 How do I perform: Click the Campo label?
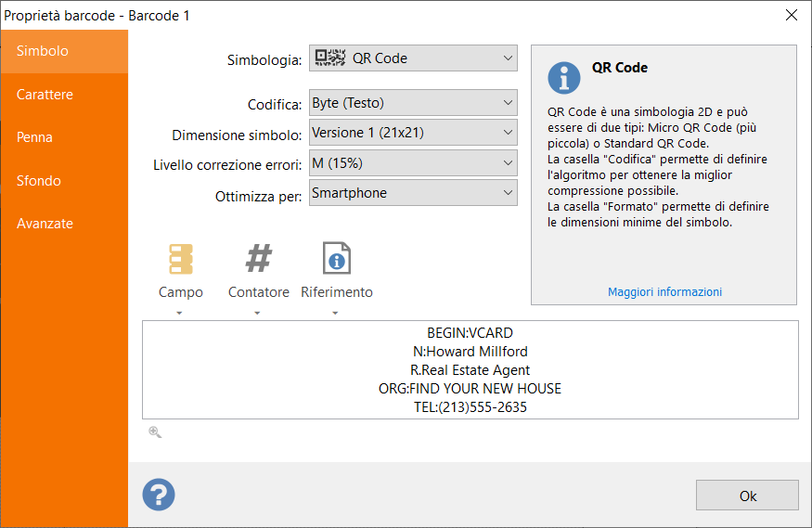point(181,292)
